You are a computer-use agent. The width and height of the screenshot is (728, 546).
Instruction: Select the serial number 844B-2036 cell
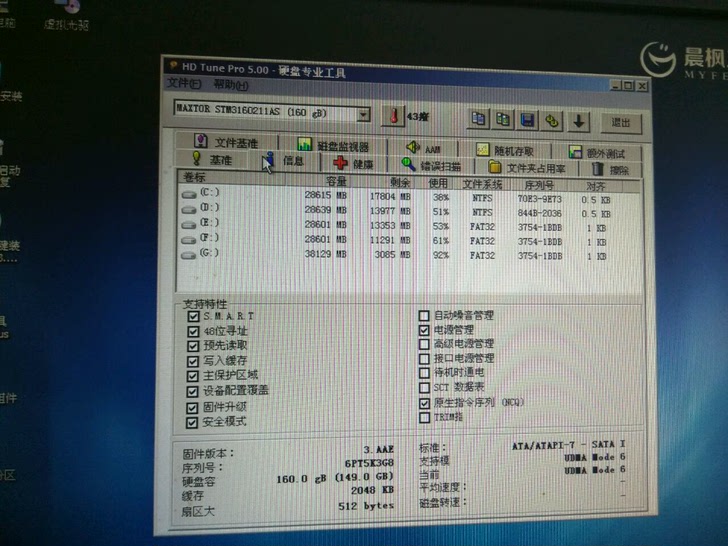[540, 213]
